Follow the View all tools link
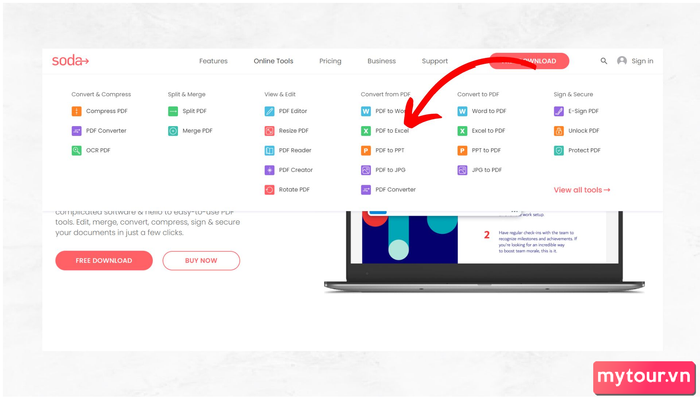700x401 pixels. 582,190
